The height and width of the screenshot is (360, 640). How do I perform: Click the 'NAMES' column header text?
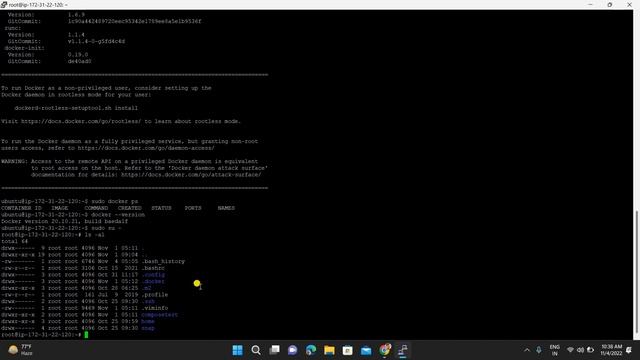[226, 208]
